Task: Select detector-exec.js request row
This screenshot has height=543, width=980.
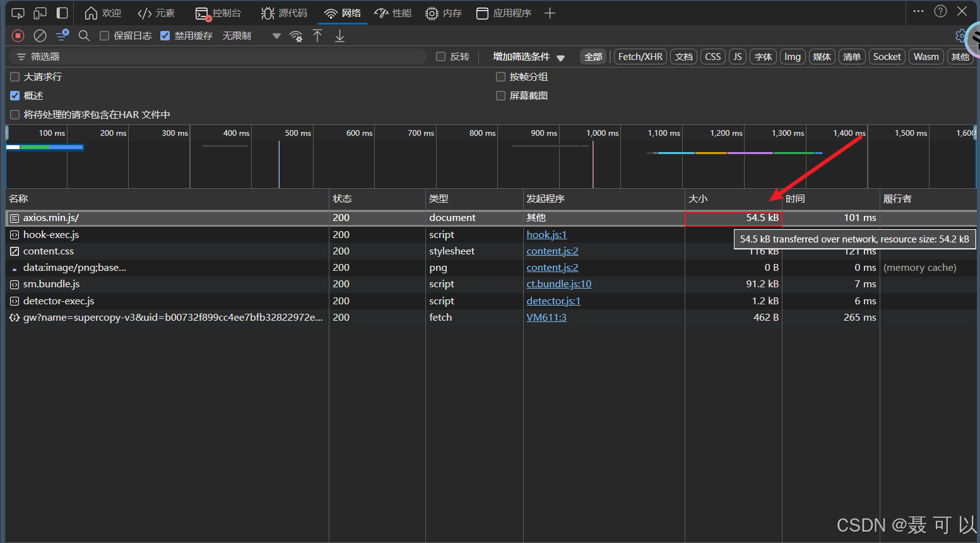Action: tap(491, 301)
